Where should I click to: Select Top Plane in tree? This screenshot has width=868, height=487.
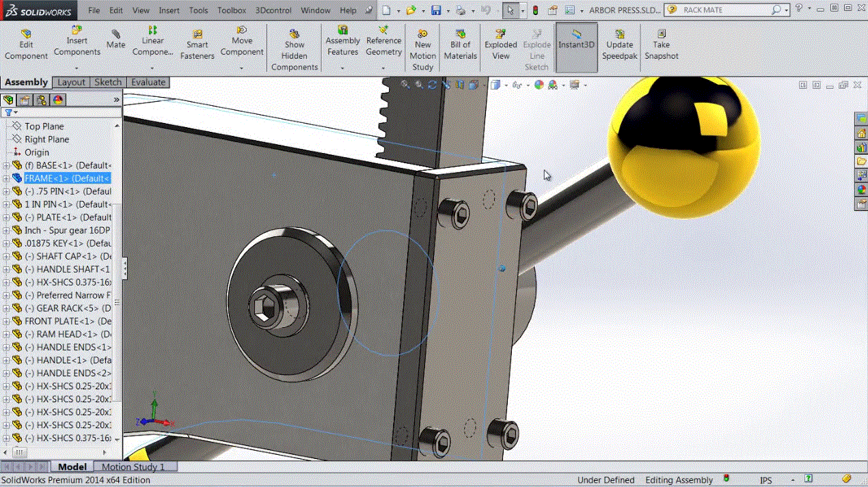44,126
